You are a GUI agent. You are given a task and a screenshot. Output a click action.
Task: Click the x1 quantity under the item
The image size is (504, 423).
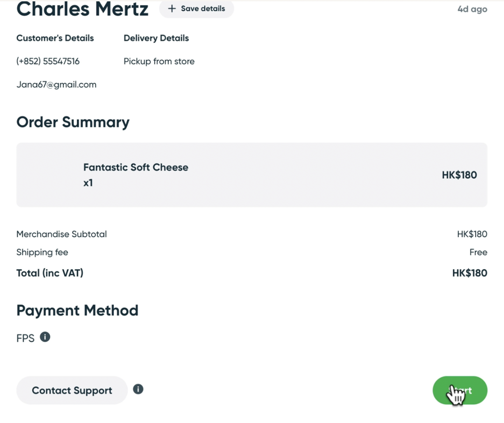pyautogui.click(x=88, y=183)
